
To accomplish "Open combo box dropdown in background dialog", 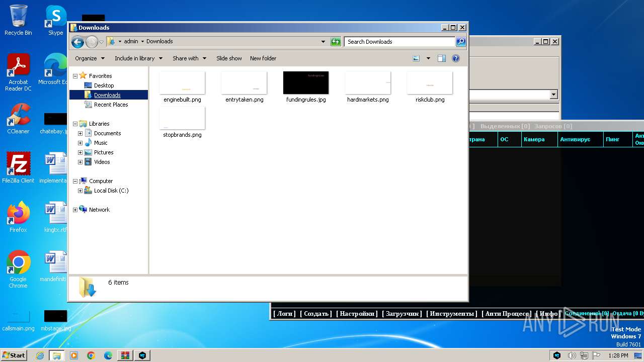I will [x=553, y=95].
